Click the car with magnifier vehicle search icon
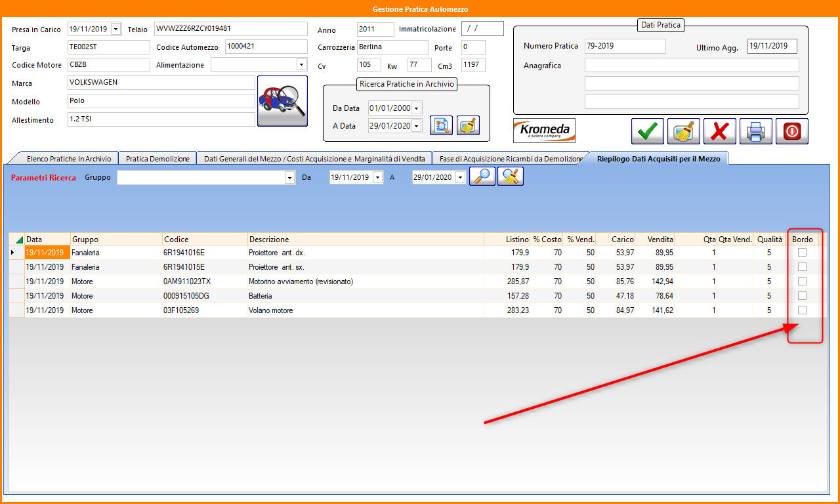840x504 pixels. [x=282, y=100]
